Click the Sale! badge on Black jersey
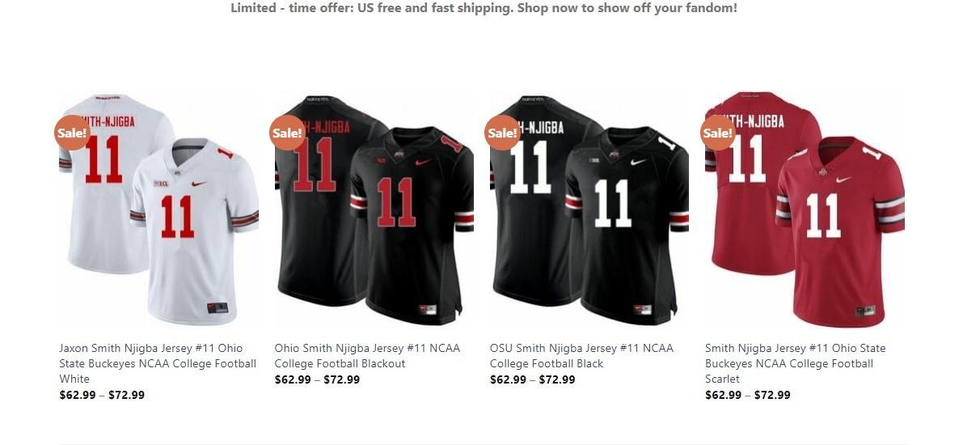Viewport: 980px width, 445px height. [x=502, y=133]
